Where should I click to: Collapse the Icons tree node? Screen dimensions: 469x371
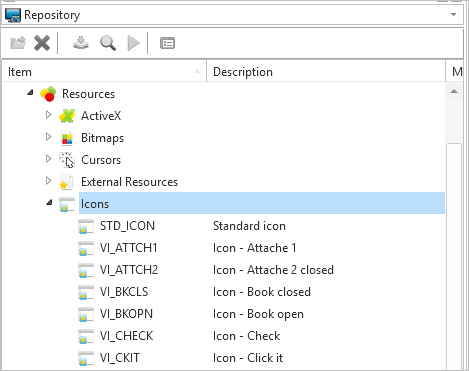(49, 202)
